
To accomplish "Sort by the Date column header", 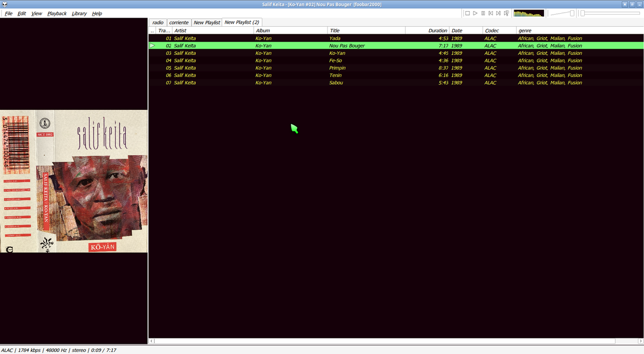I will coord(466,31).
